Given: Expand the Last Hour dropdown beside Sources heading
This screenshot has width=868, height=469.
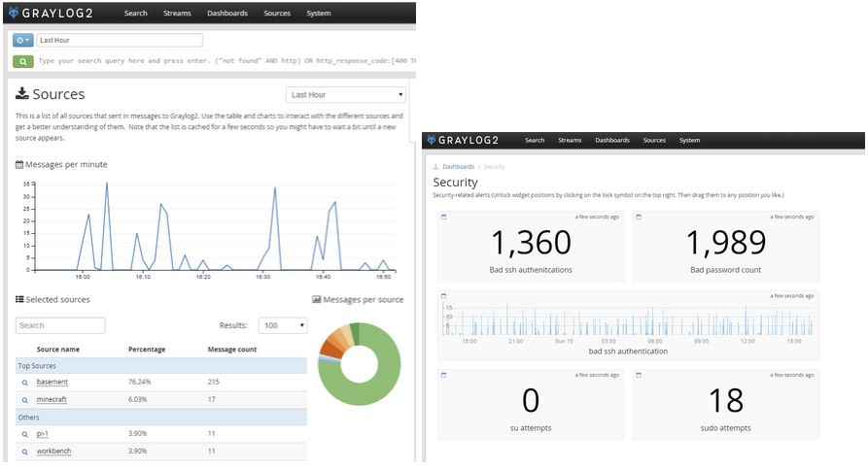Looking at the screenshot, I should 345,94.
